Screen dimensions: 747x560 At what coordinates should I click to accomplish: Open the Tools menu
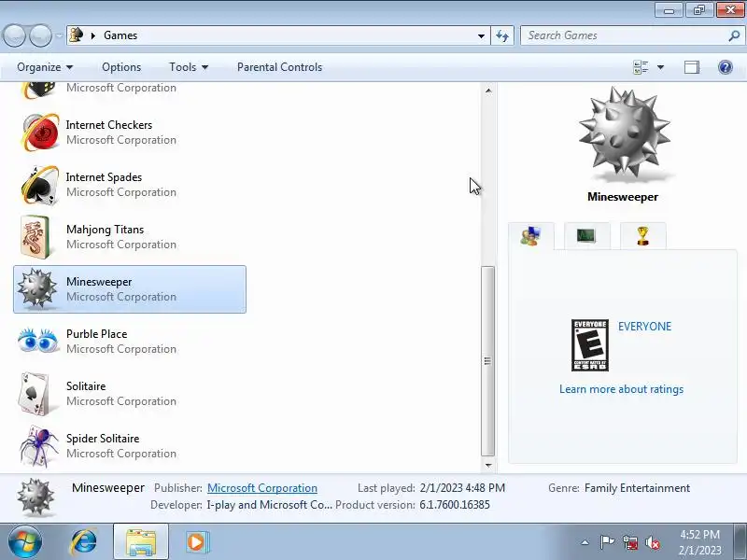(x=189, y=67)
